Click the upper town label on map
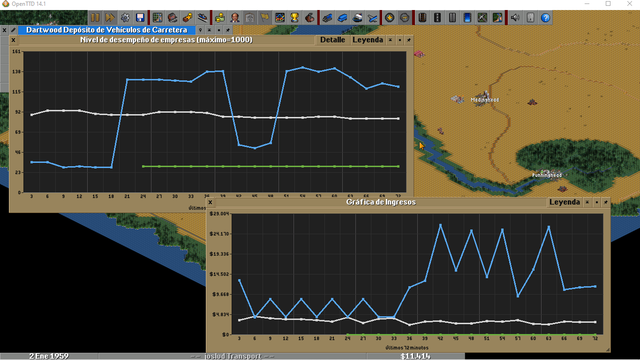Viewport: 640px width, 360px height. pos(485,100)
